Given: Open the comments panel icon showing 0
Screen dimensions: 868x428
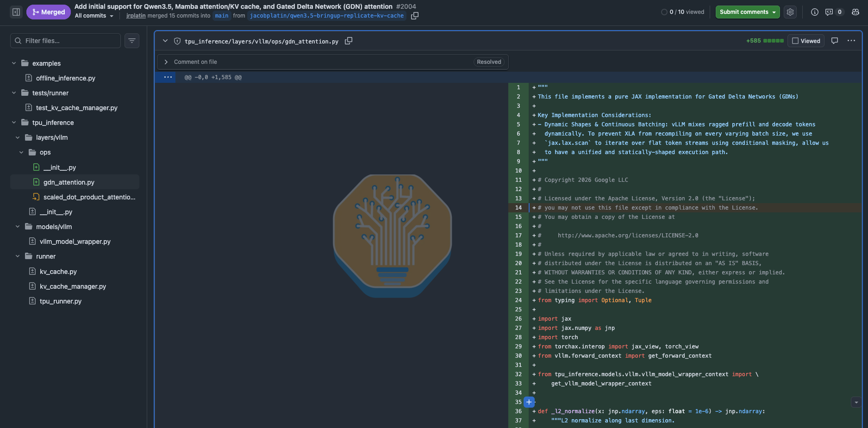Looking at the screenshot, I should [834, 12].
